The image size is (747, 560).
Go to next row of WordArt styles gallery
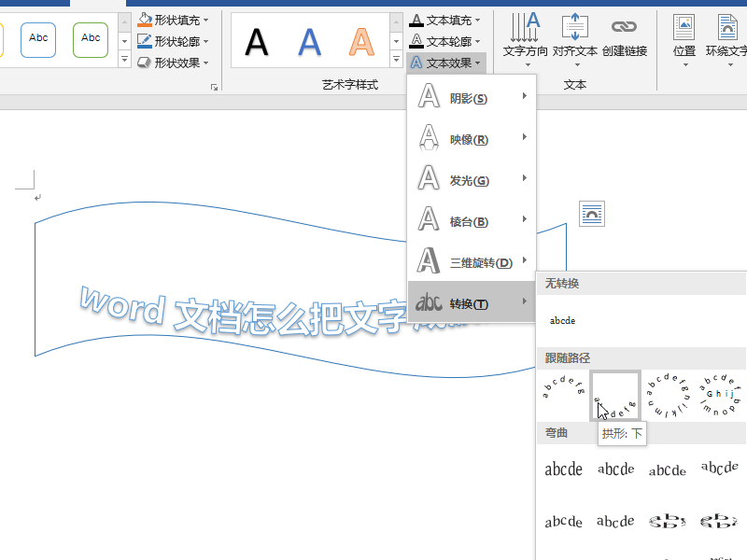click(396, 41)
